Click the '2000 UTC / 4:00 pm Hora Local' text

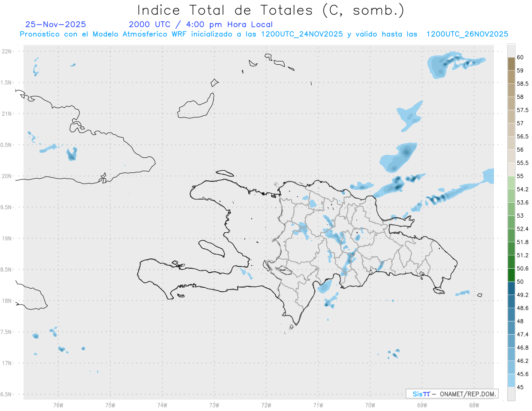[x=200, y=24]
